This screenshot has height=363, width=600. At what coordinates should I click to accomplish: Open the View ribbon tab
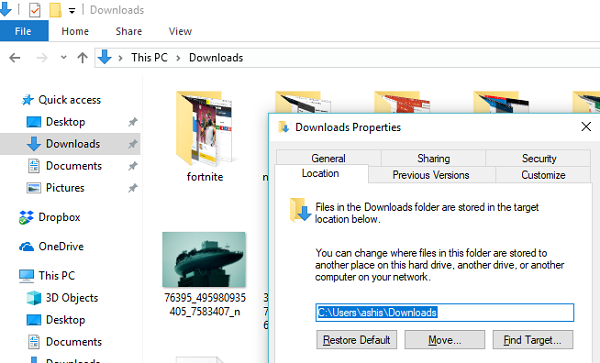(180, 31)
